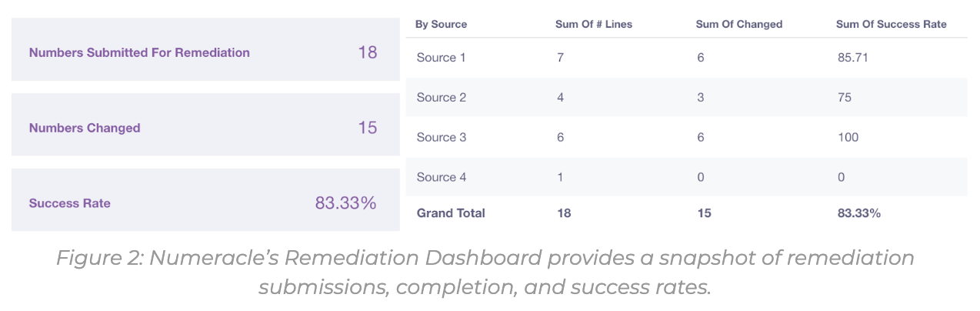Choose the Source 4 row label

pos(441,177)
